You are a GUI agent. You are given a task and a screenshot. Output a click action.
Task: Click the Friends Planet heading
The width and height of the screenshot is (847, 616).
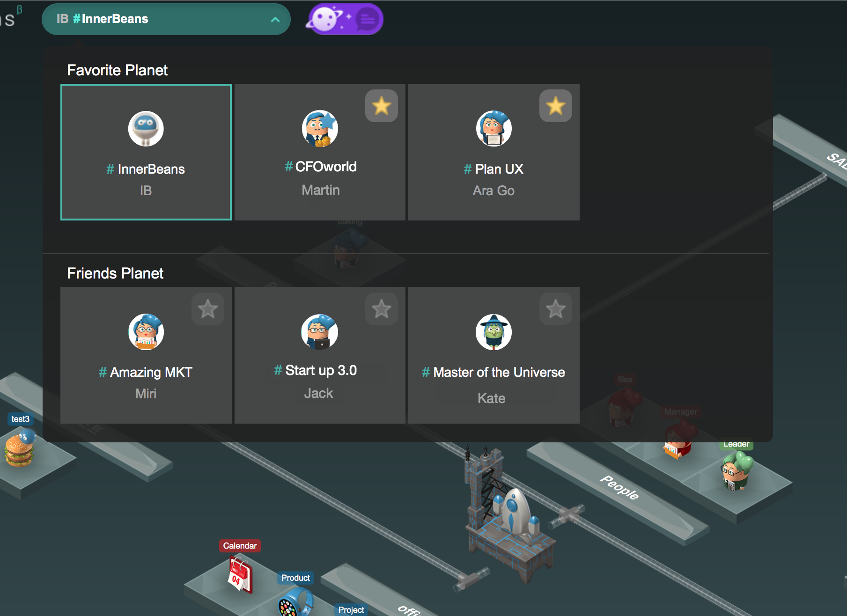115,273
